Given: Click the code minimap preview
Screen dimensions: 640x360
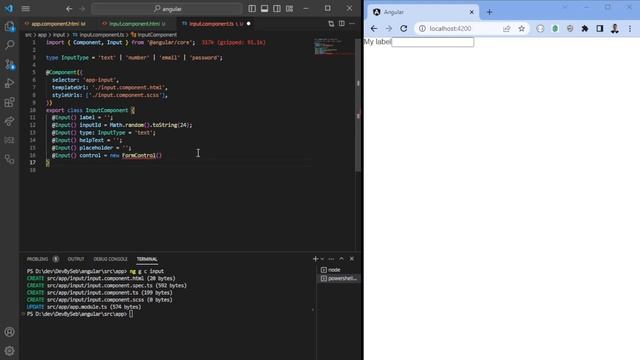Looking at the screenshot, I should 334,47.
